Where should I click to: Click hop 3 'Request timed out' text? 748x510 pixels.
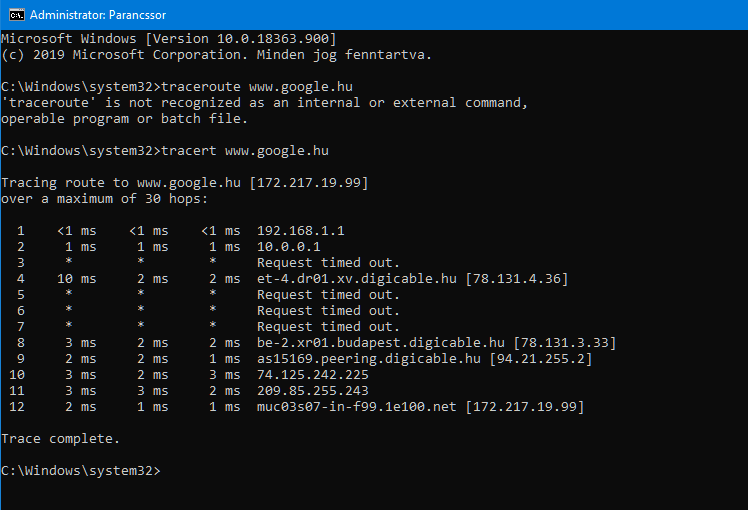329,262
